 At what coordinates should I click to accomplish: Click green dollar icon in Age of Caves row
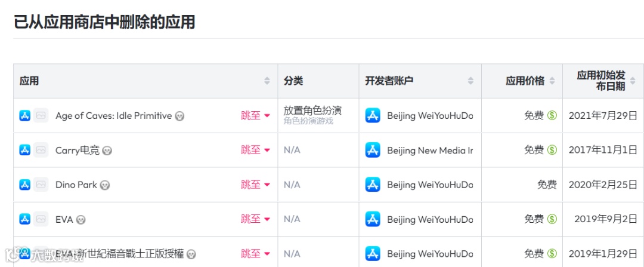click(x=552, y=116)
